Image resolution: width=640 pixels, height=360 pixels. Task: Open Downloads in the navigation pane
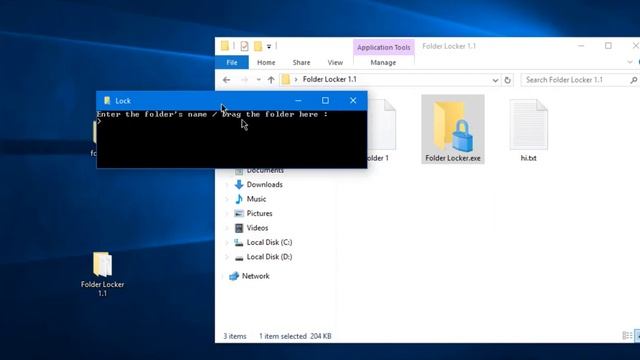(264, 184)
